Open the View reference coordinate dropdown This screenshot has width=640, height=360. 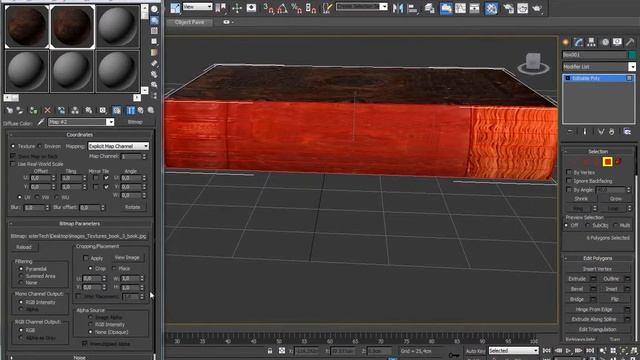(x=198, y=7)
